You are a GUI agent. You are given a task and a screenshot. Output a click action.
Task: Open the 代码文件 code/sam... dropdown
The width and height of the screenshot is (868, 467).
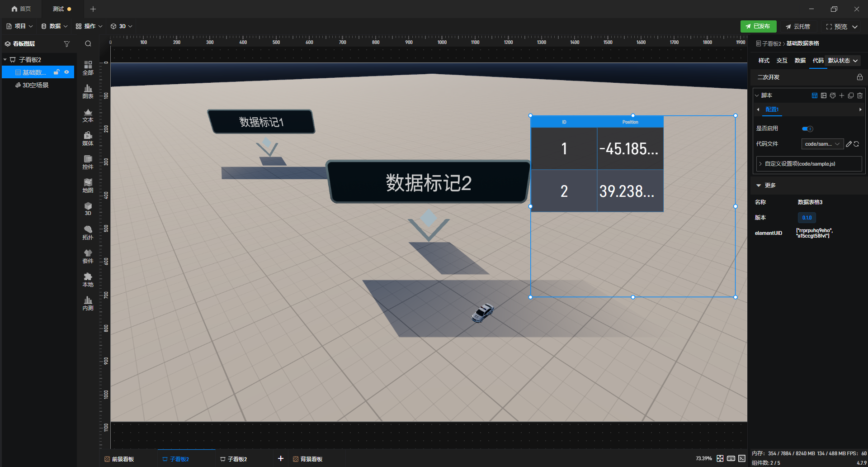pos(822,144)
